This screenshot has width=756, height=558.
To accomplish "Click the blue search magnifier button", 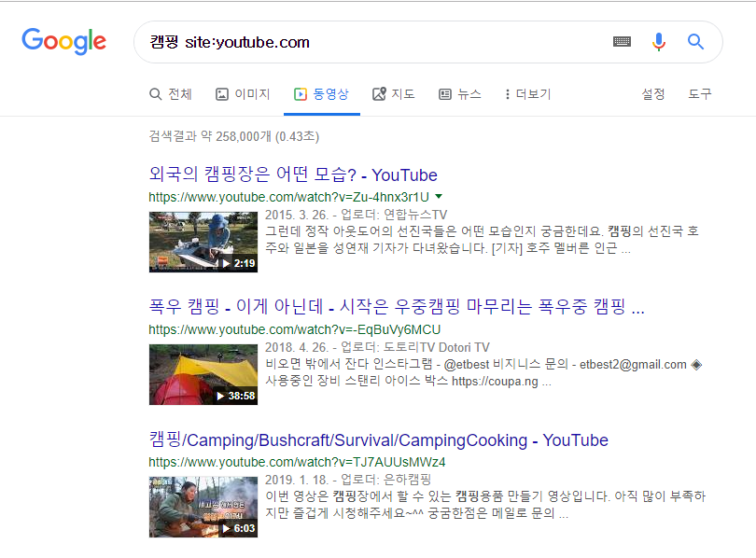I will point(695,42).
